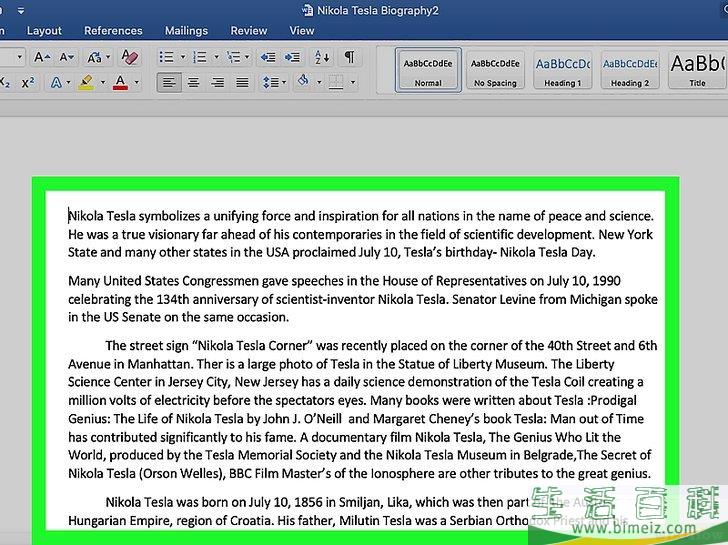Sort text with the A-Z icon

click(x=322, y=57)
